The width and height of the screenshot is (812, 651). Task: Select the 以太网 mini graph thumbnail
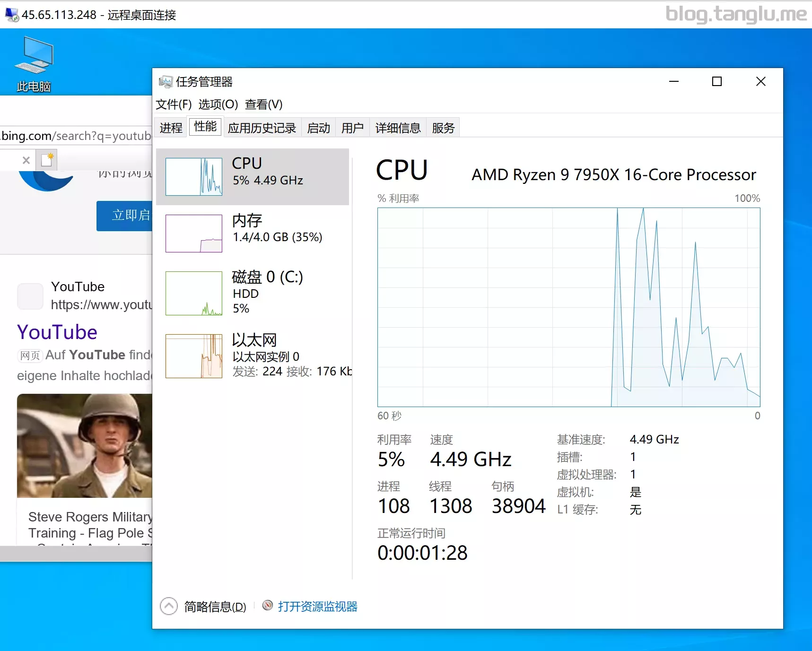click(194, 356)
